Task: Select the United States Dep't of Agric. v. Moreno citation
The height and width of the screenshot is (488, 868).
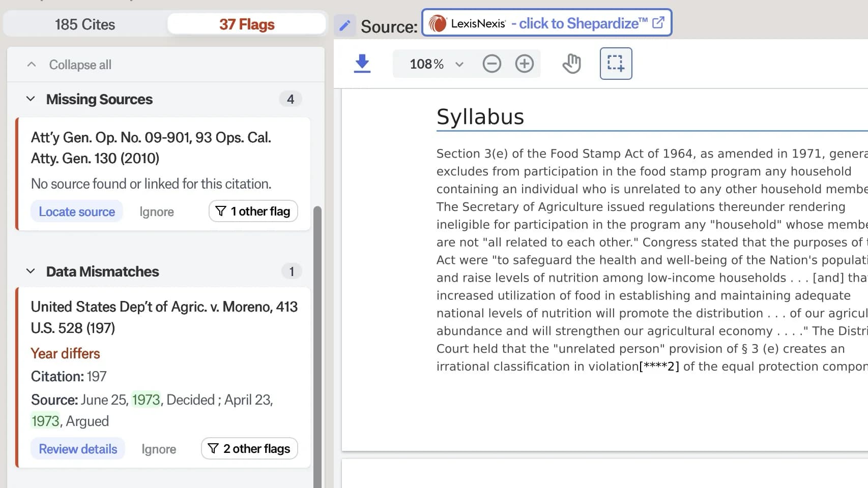Action: [x=164, y=317]
